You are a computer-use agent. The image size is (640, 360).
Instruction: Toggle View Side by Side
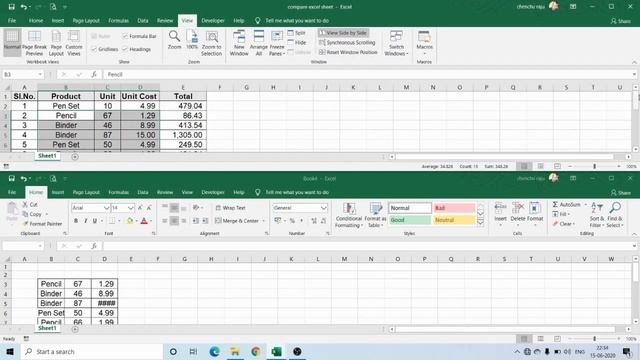[343, 33]
